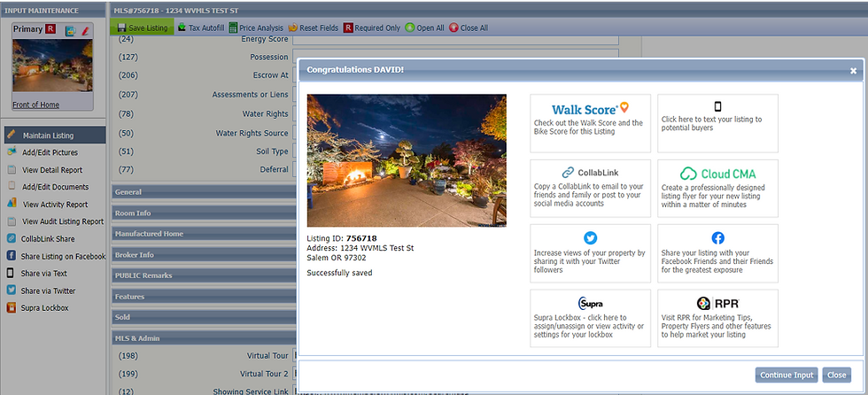Viewport: 868px width, 395px height.
Task: Expand the Sold section
Action: point(205,317)
